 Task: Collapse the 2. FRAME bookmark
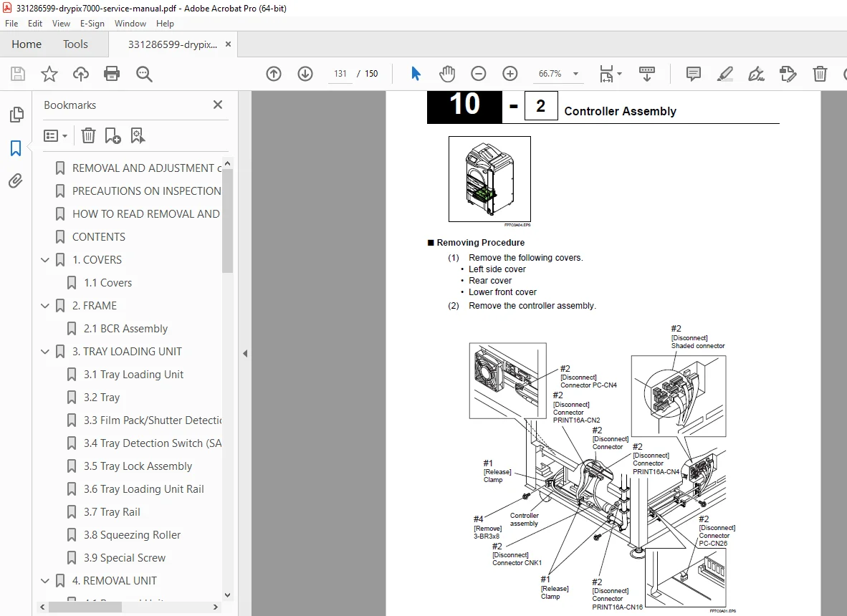(x=45, y=306)
